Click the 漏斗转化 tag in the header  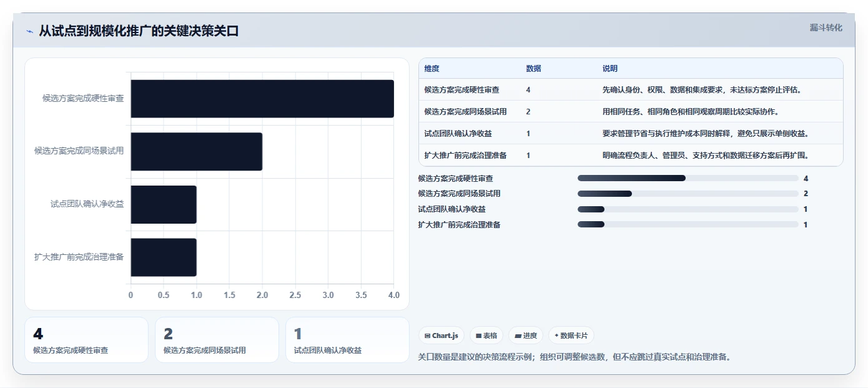826,27
